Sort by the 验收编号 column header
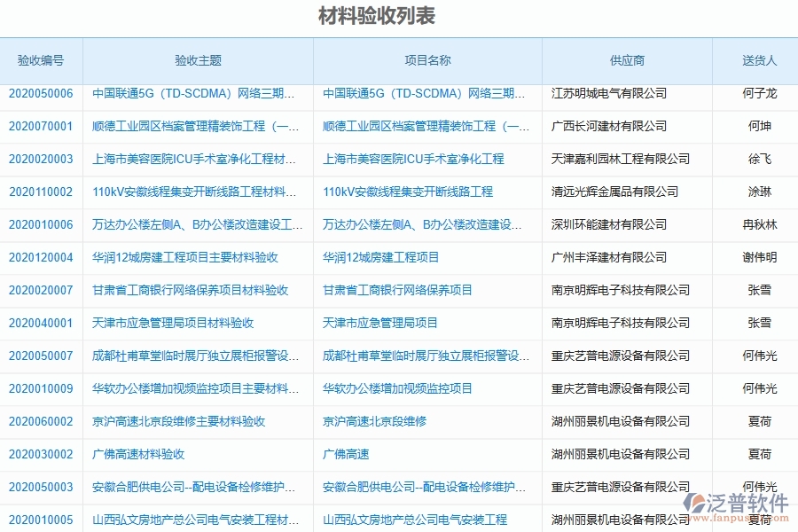This screenshot has width=798, height=532. (41, 60)
